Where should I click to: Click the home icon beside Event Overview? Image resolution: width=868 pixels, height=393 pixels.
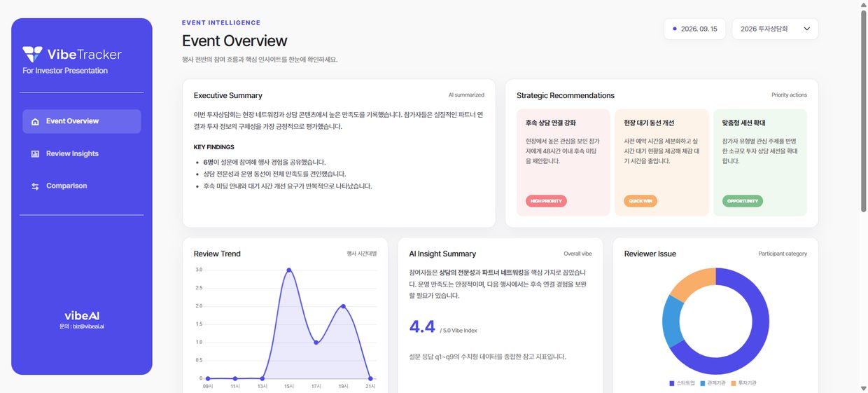(x=35, y=121)
